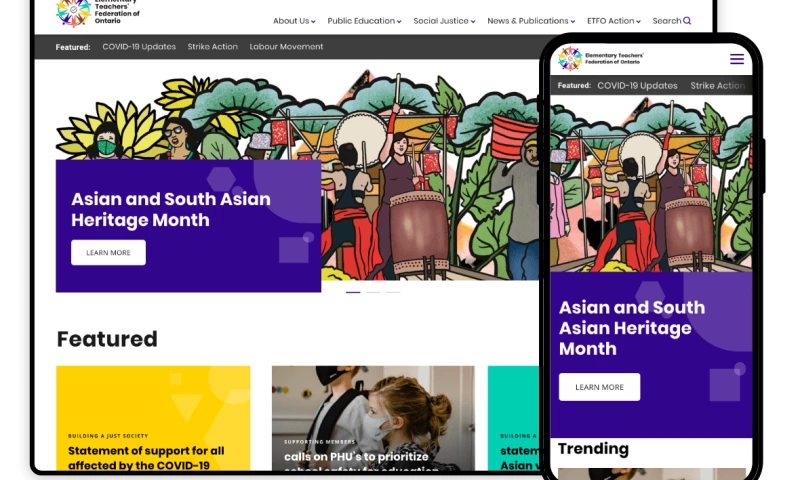This screenshot has height=480, width=800.
Task: Expand the About Us dropdown
Action: (x=294, y=21)
